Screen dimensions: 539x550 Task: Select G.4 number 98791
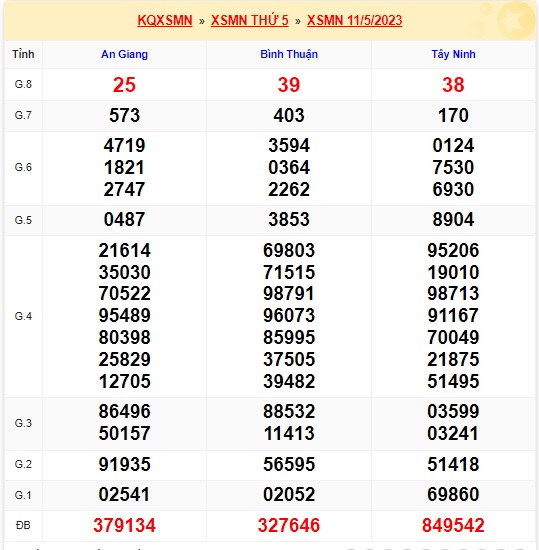pyautogui.click(x=289, y=294)
